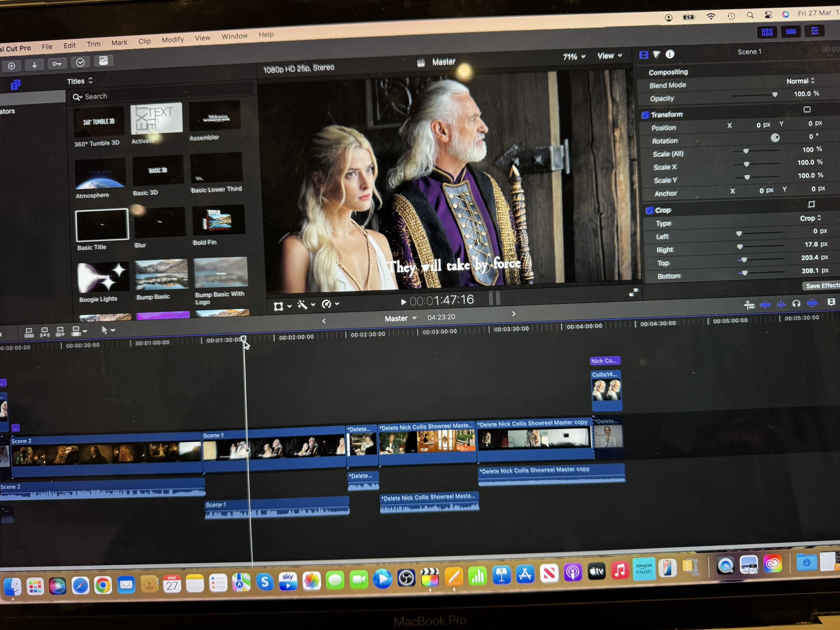
Task: Open the viewer 71% zoom dropdown
Action: (x=574, y=57)
